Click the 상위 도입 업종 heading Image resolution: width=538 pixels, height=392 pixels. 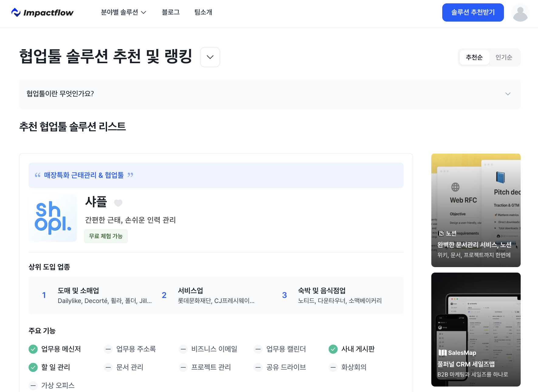[49, 267]
